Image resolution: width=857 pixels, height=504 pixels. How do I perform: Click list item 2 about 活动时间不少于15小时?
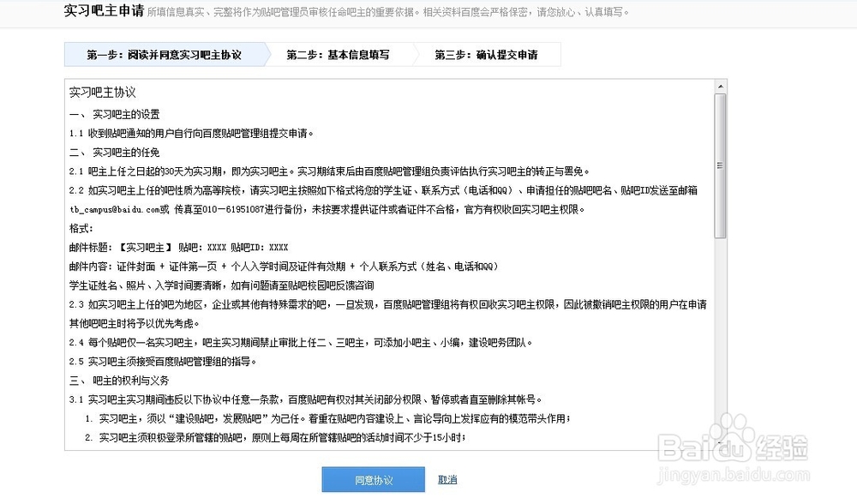(x=275, y=437)
